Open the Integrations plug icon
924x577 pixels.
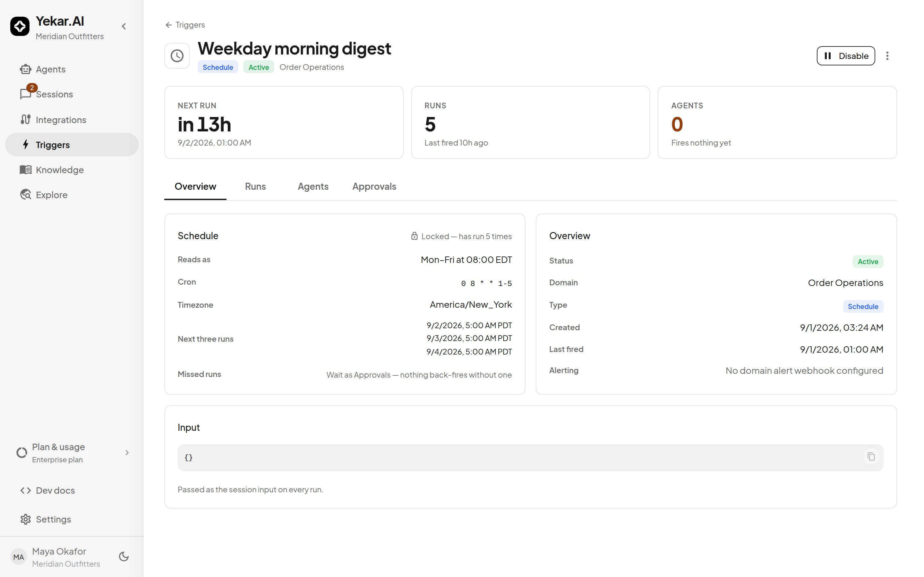pos(26,120)
